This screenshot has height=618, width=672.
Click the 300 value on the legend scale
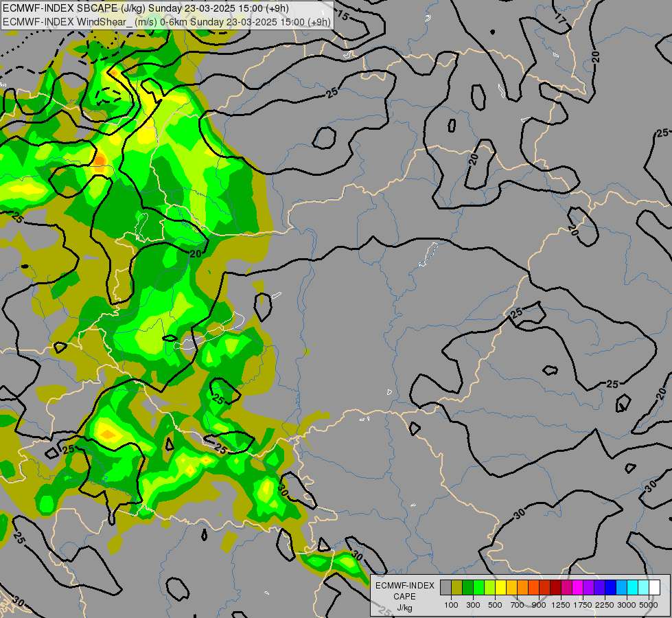pos(473,605)
